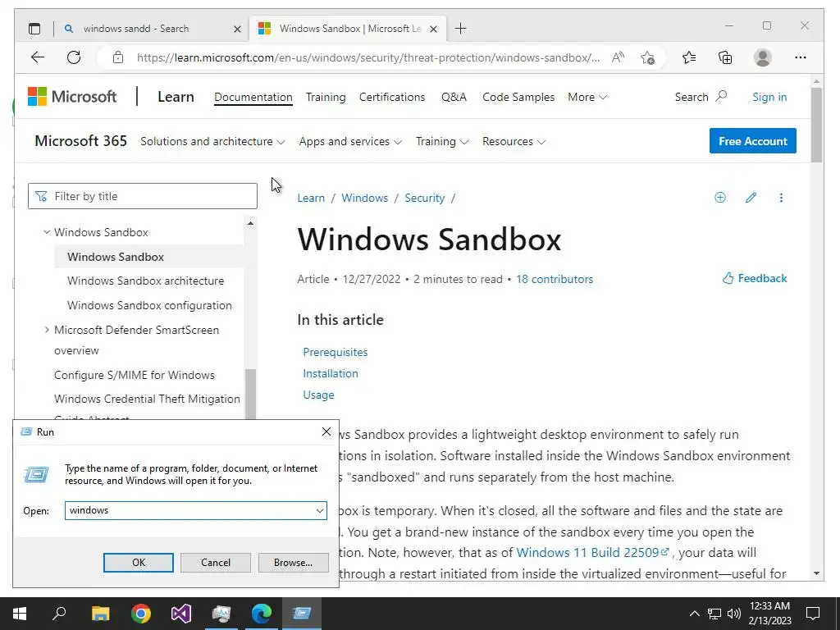The width and height of the screenshot is (840, 630).
Task: Open the Collections icon
Action: pyautogui.click(x=725, y=57)
